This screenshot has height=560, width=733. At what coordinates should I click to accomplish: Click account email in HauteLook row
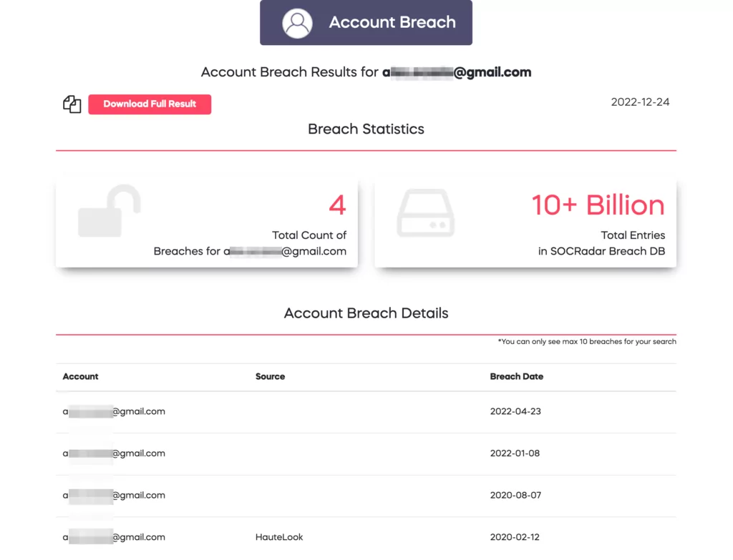[114, 537]
